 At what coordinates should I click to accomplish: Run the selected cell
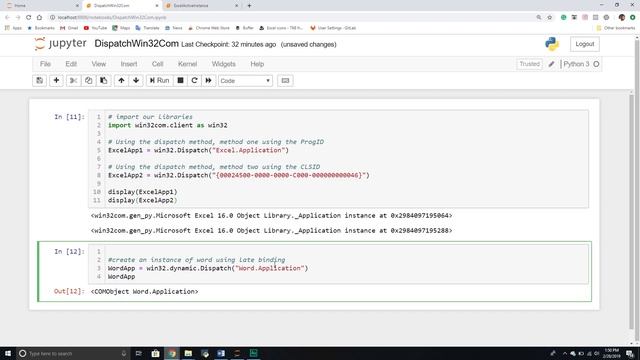(160, 80)
